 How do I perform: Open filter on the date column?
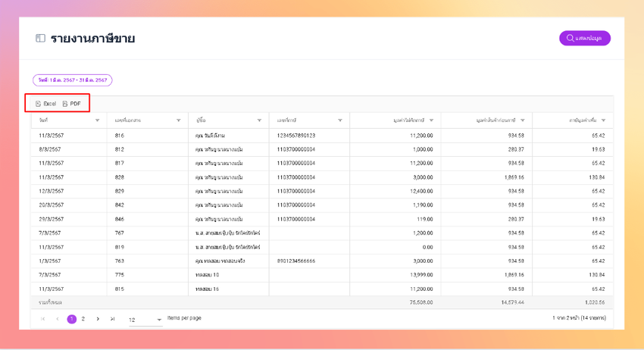pyautogui.click(x=97, y=120)
